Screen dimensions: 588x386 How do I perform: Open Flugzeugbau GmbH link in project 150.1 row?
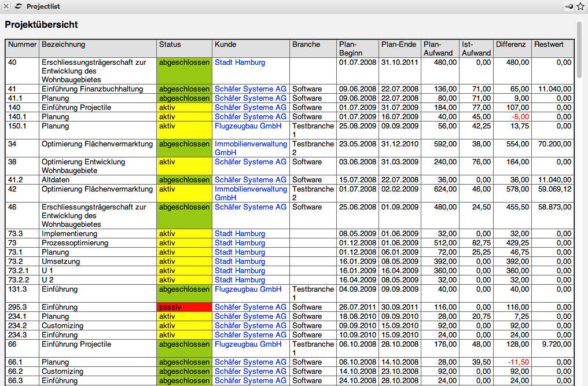(x=248, y=126)
